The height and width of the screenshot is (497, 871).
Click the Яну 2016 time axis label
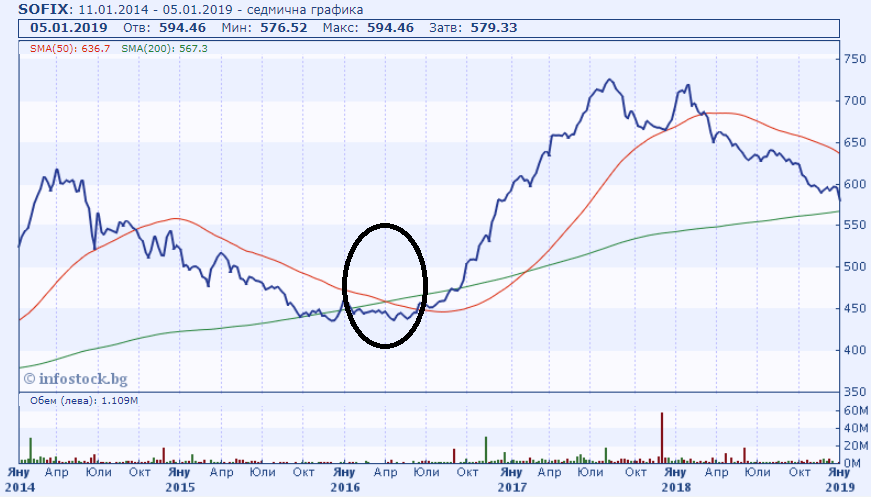click(x=344, y=479)
